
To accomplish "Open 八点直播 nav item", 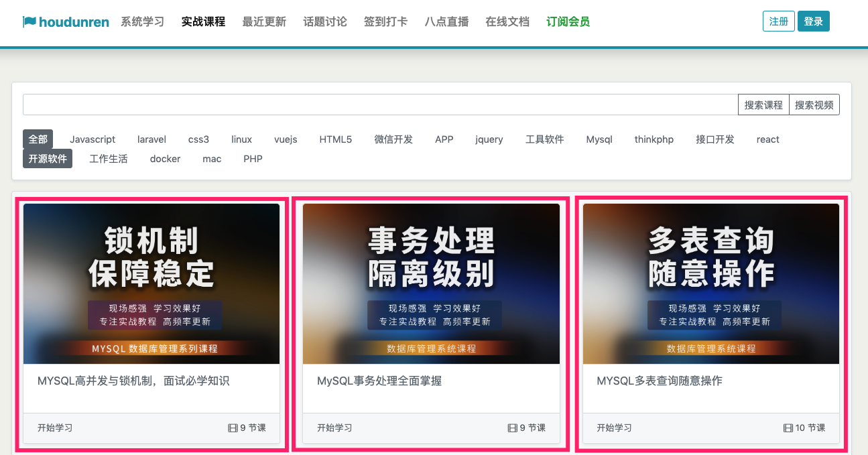I will (x=446, y=21).
